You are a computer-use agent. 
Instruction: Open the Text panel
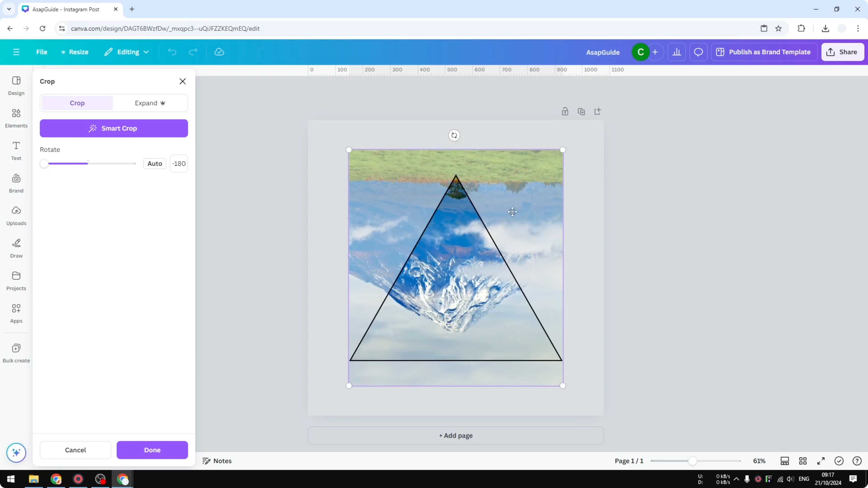[16, 150]
